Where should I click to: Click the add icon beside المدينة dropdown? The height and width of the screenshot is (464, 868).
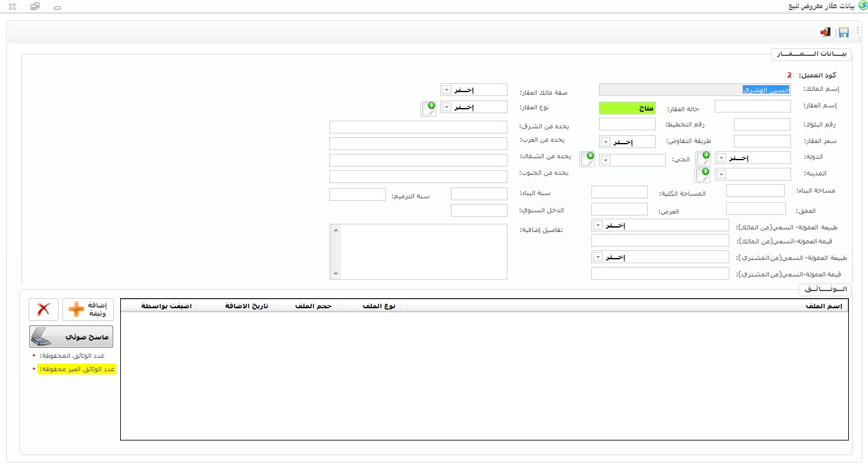tap(703, 175)
